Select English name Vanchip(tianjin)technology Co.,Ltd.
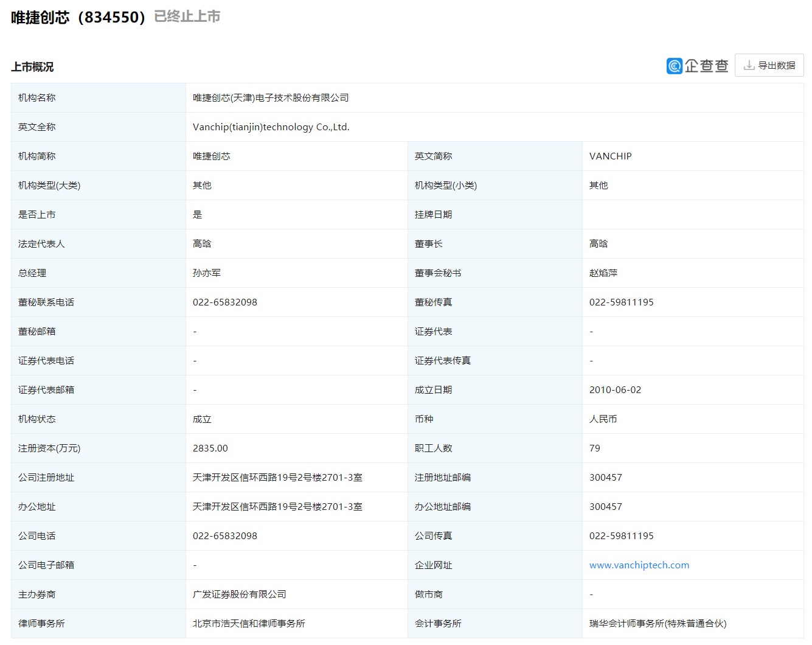The width and height of the screenshot is (812, 645). point(271,127)
